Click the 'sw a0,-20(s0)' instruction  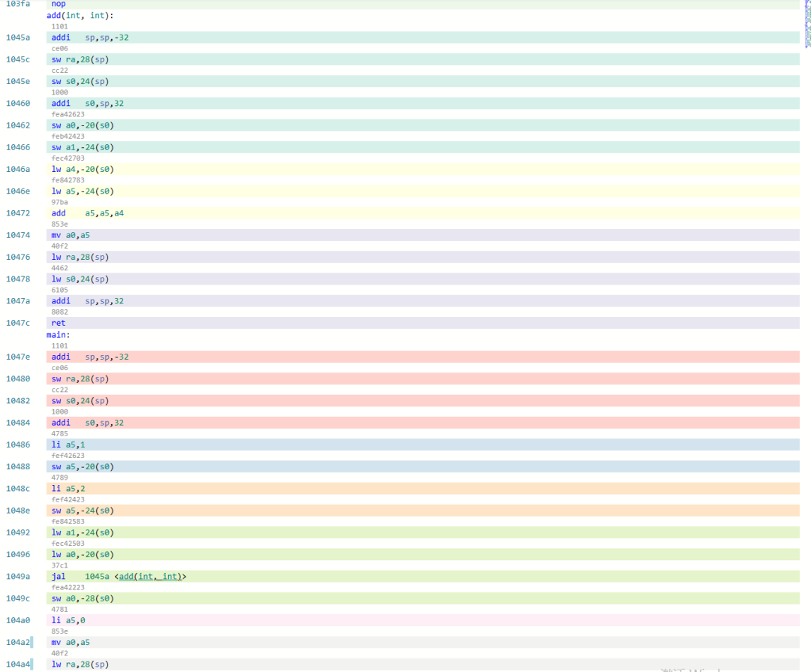pos(83,125)
